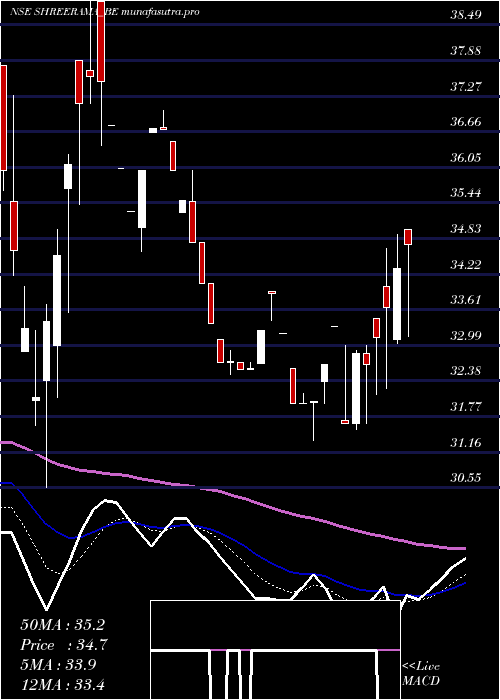Click the 32.38 price axis label

[466, 371]
